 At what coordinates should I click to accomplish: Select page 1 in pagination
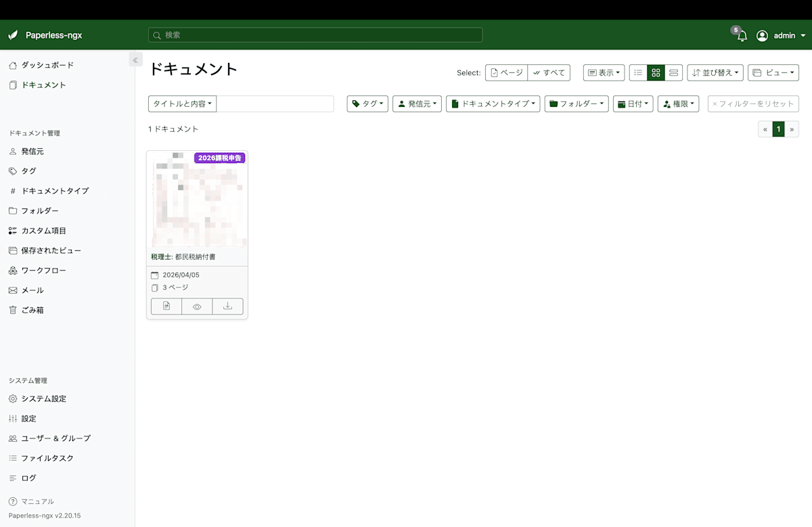[x=779, y=129]
